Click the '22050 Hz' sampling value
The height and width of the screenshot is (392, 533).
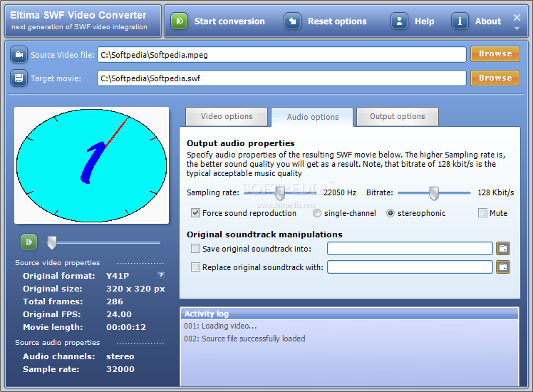pyautogui.click(x=340, y=192)
